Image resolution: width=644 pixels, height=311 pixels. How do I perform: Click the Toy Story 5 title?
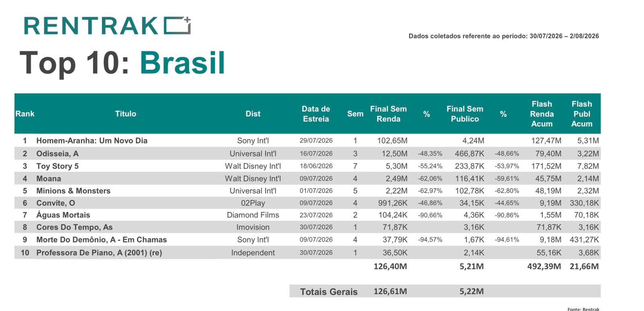(x=58, y=166)
